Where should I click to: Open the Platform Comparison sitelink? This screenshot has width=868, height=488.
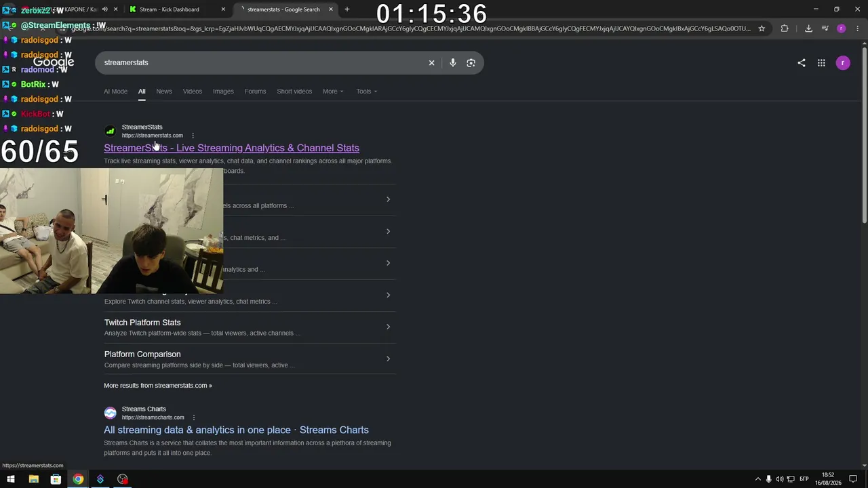pyautogui.click(x=142, y=354)
